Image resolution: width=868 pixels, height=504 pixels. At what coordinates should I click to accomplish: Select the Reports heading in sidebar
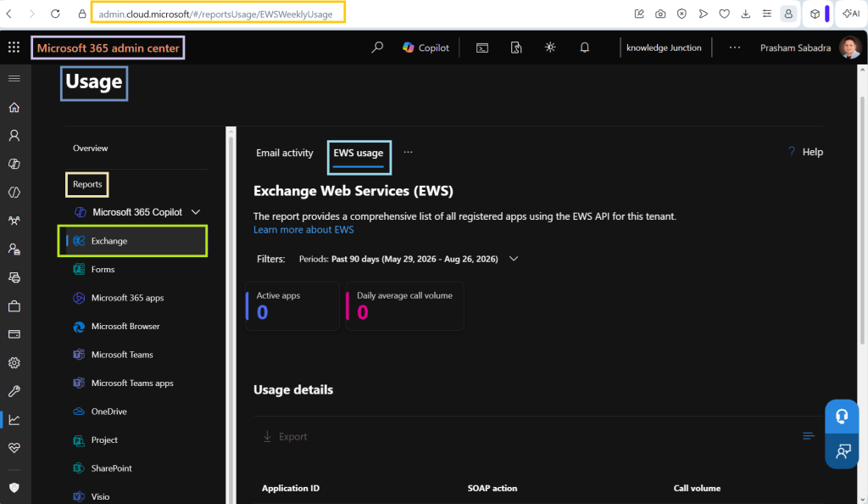pyautogui.click(x=87, y=184)
